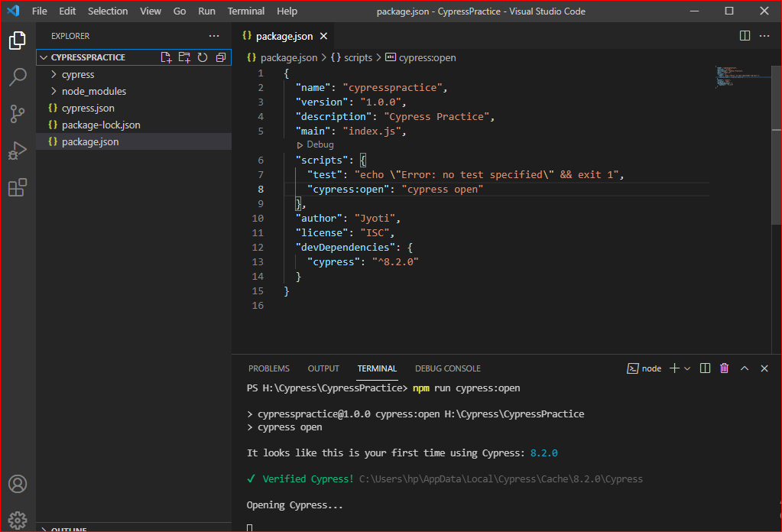782x532 pixels.
Task: Open the Manage gear icon
Action: [18, 520]
